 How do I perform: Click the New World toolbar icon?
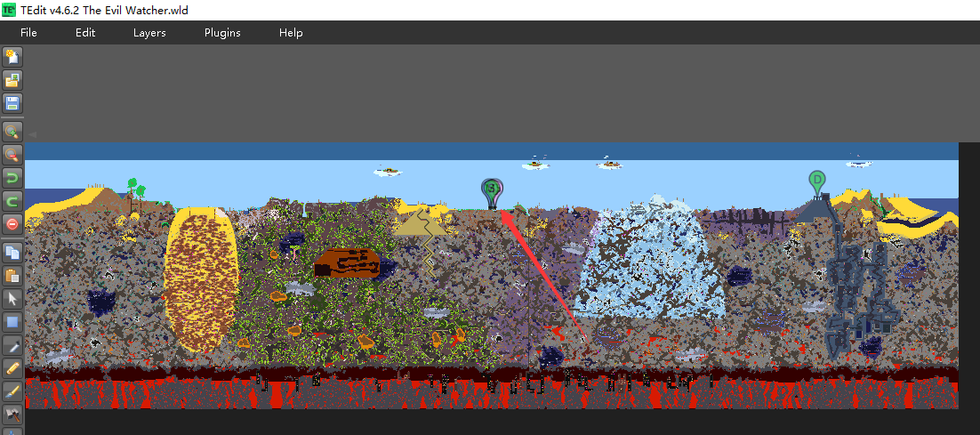coord(12,58)
